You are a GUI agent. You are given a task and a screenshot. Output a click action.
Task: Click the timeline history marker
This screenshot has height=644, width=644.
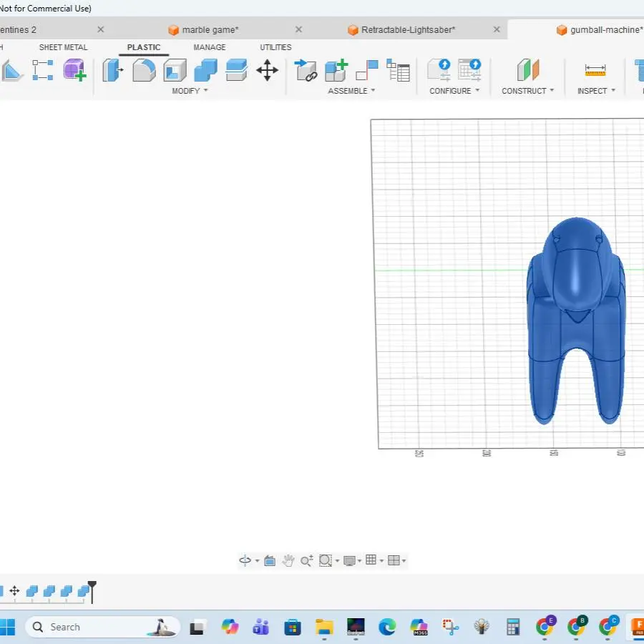pyautogui.click(x=92, y=592)
